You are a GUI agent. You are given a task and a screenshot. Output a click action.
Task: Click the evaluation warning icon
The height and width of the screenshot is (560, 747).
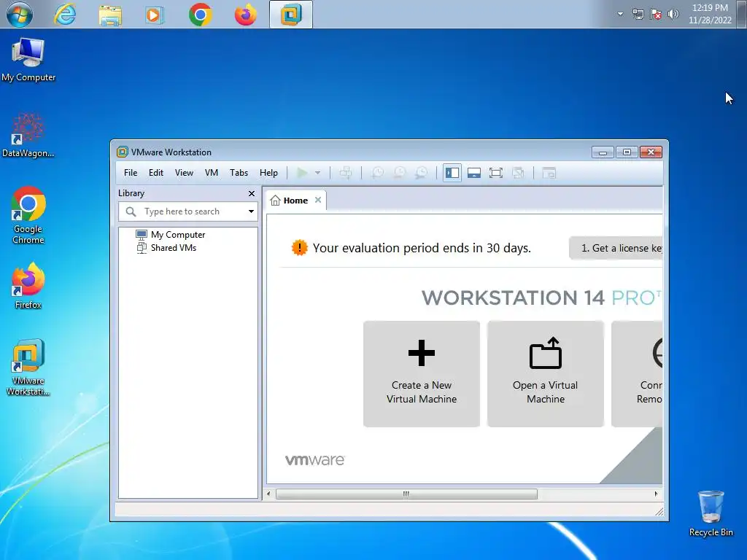(299, 248)
